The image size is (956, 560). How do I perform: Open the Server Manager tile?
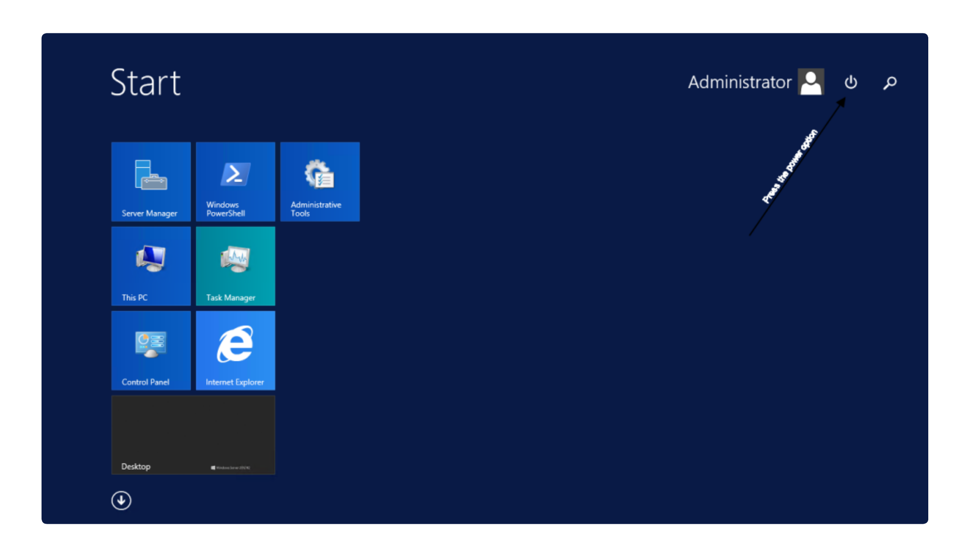point(151,182)
